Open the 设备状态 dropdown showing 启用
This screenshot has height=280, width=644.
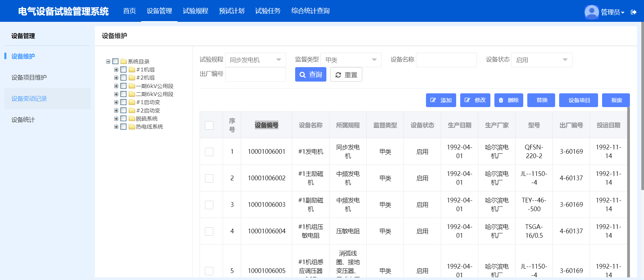[x=542, y=60]
